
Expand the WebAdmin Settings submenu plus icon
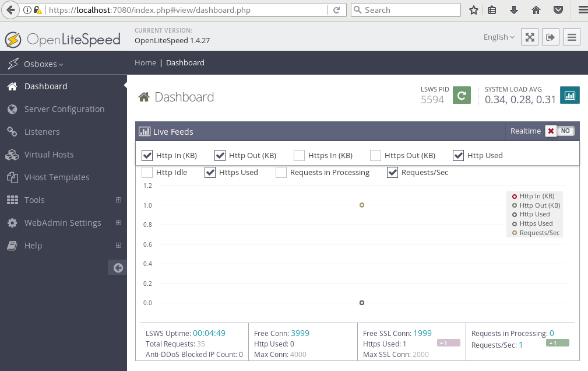(118, 223)
